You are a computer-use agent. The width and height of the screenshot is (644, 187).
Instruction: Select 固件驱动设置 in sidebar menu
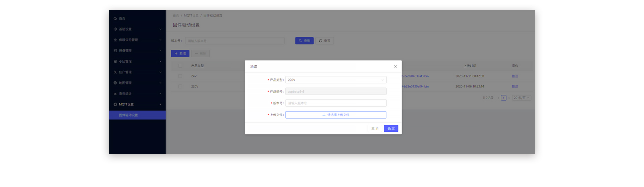click(128, 115)
